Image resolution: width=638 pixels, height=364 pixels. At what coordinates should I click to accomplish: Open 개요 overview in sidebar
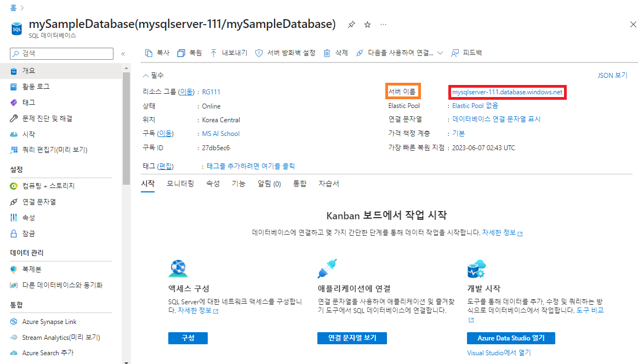[x=61, y=71]
